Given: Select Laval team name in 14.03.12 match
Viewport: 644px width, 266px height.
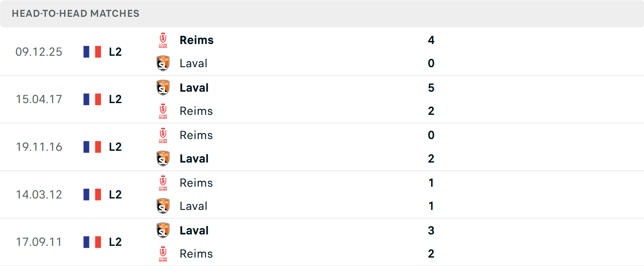Looking at the screenshot, I should pos(193,206).
